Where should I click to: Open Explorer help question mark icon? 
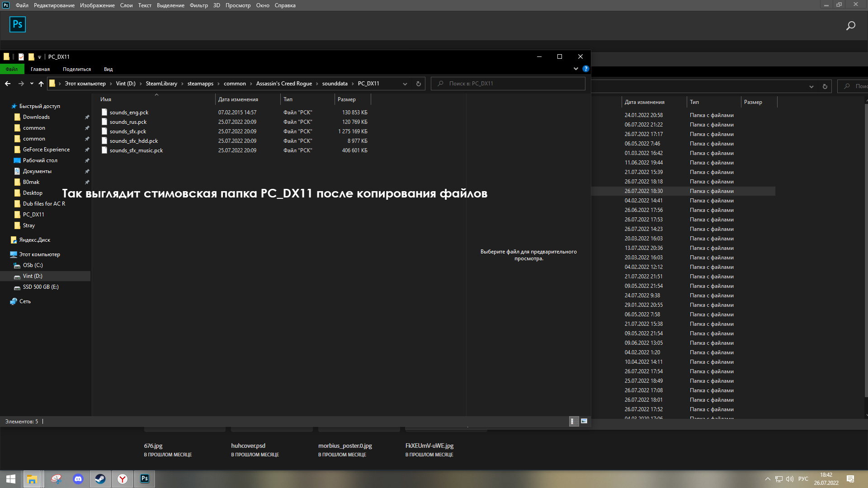pos(586,69)
